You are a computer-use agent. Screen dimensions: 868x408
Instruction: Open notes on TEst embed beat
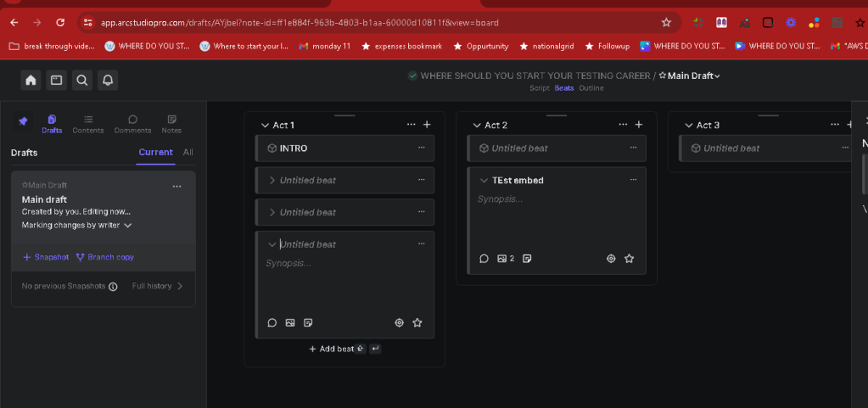pos(527,259)
